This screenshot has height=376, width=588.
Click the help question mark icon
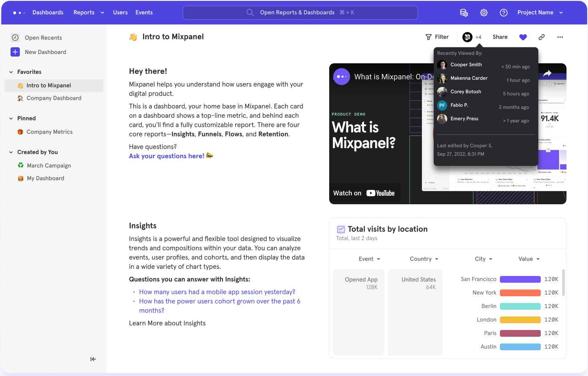pos(504,13)
